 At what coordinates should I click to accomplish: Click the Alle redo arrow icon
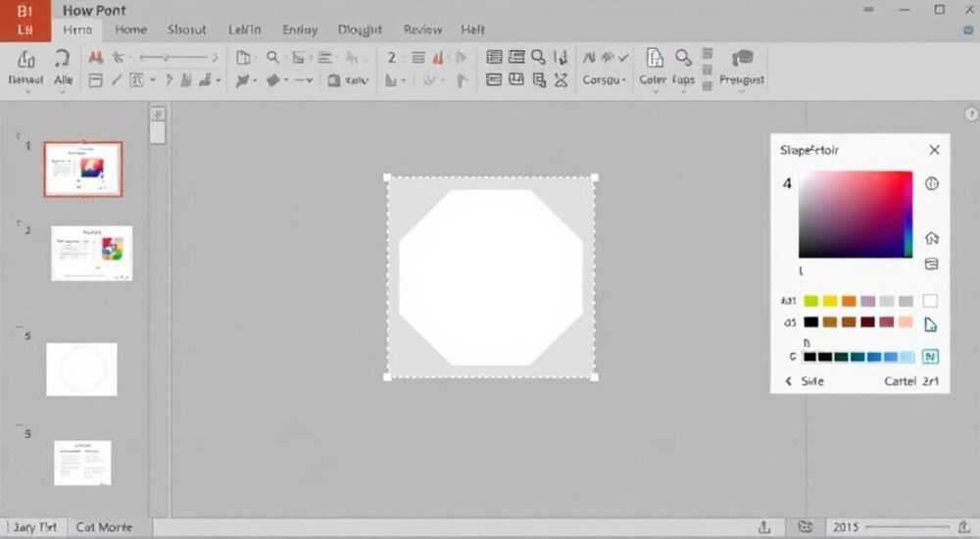pos(62,58)
